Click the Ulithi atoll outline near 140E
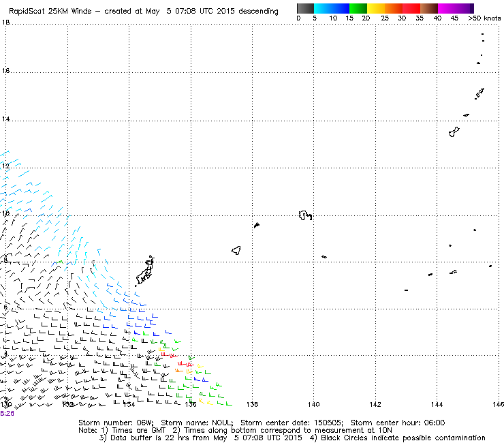Image resolution: width=504 pixels, height=443 pixels. (304, 215)
